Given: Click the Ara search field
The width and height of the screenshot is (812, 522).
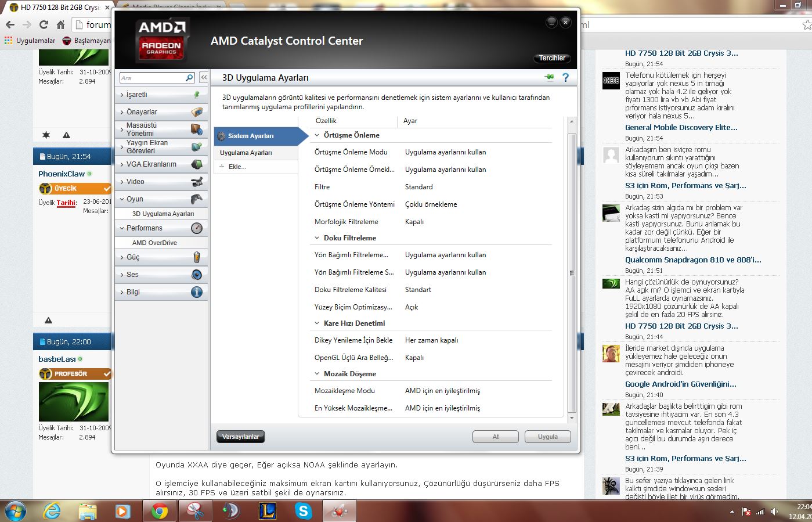Looking at the screenshot, I should pyautogui.click(x=152, y=78).
